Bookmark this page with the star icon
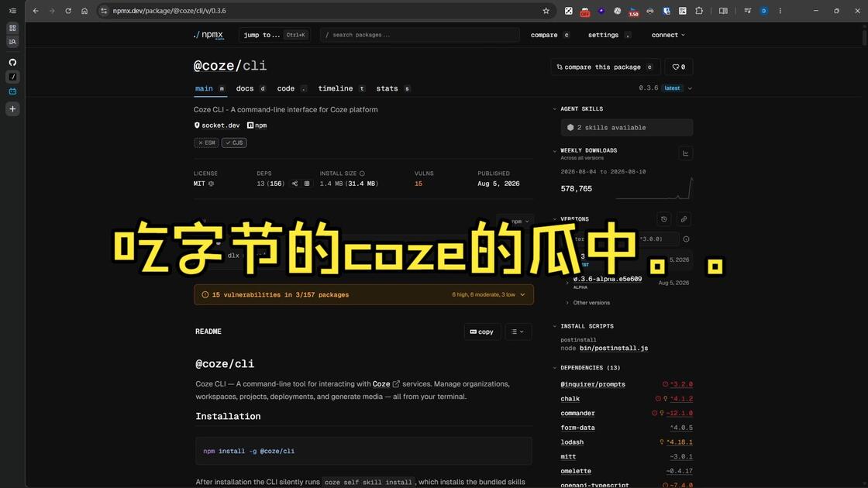This screenshot has width=868, height=488. pos(546,11)
